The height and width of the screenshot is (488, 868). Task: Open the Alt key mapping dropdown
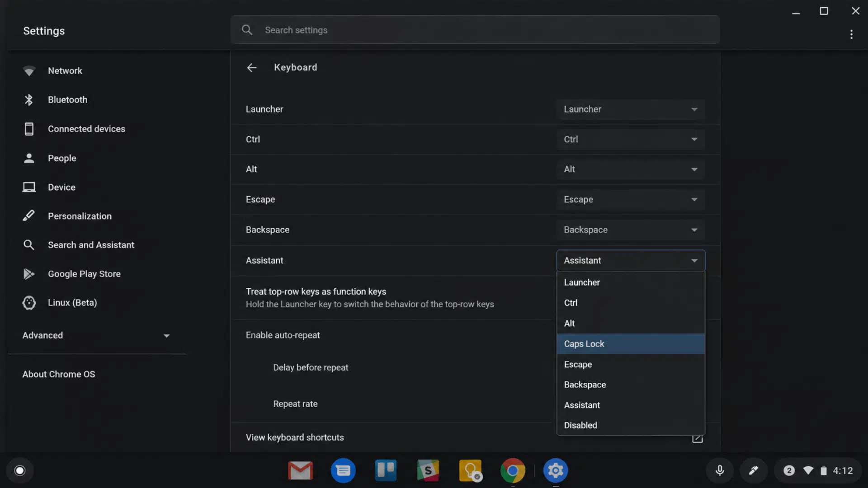click(631, 169)
